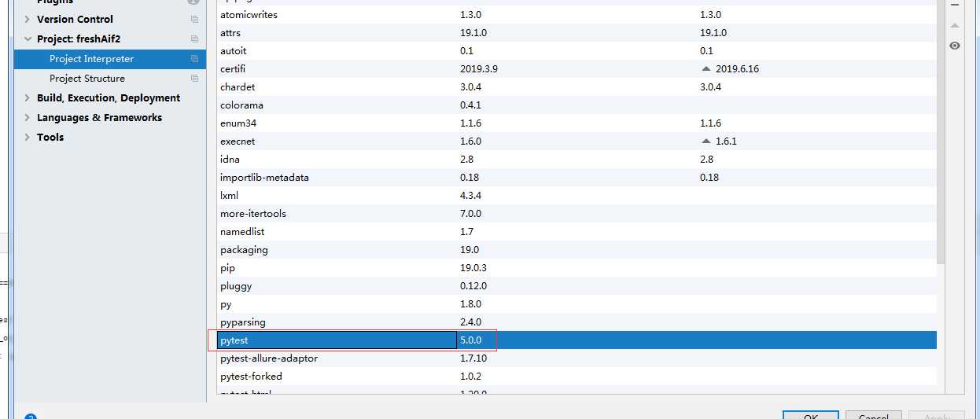The height and width of the screenshot is (419, 980).
Task: Expand the Version Control settings node
Action: click(x=27, y=19)
